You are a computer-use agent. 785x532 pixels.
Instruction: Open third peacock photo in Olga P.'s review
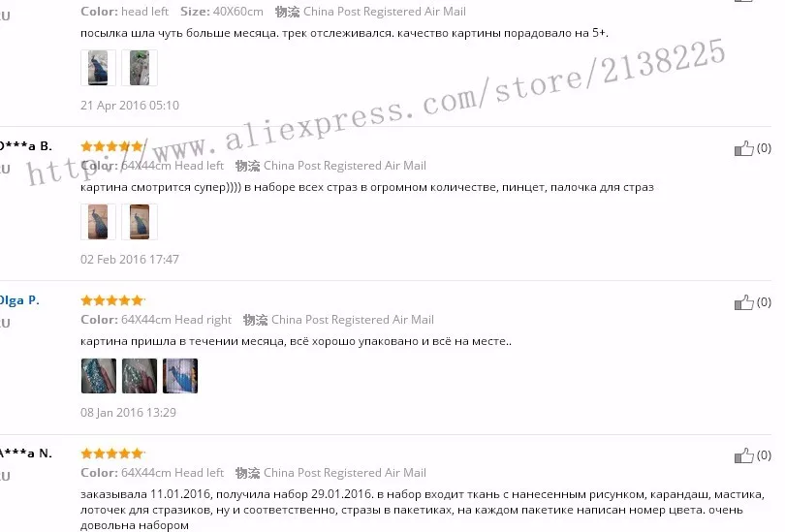(x=180, y=375)
